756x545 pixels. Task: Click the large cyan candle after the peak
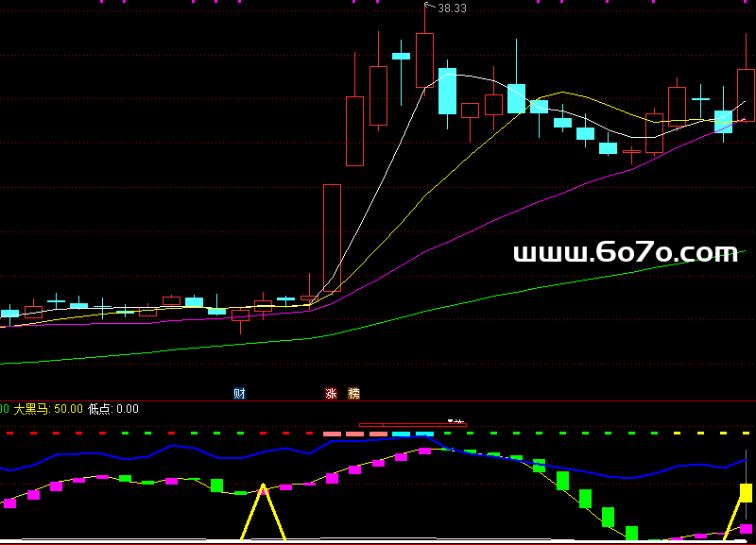click(447, 91)
